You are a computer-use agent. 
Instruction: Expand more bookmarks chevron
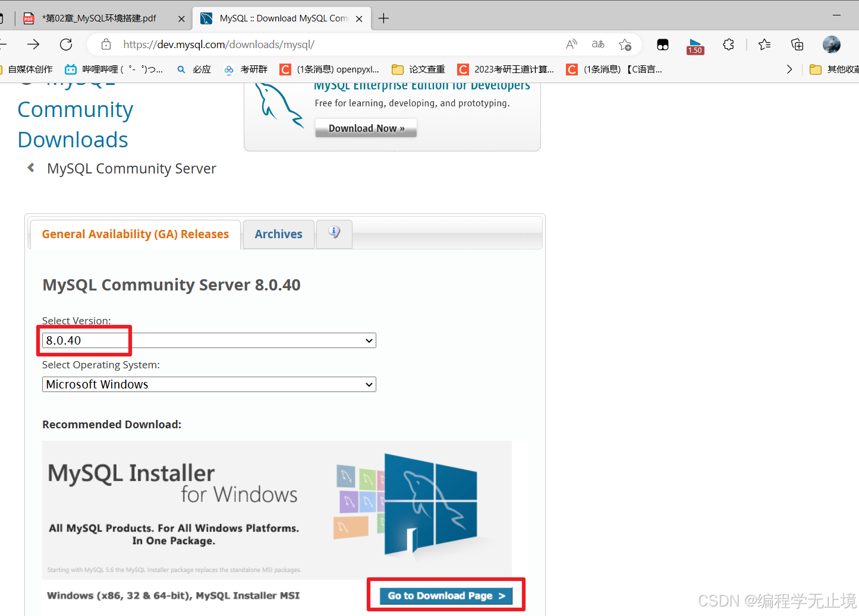[x=789, y=70]
